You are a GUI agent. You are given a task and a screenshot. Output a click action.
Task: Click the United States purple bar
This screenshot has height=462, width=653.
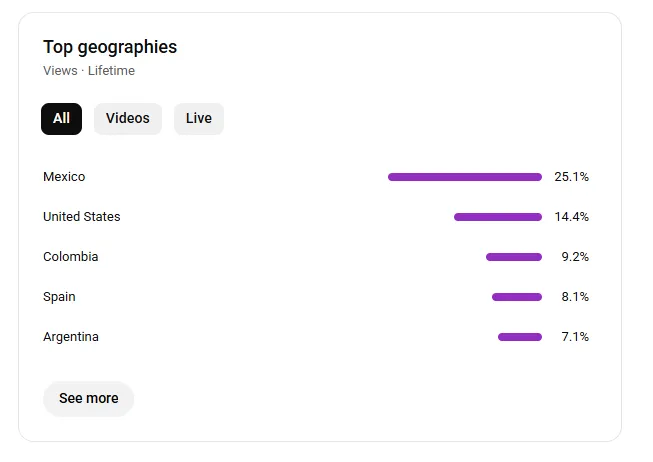coord(498,217)
